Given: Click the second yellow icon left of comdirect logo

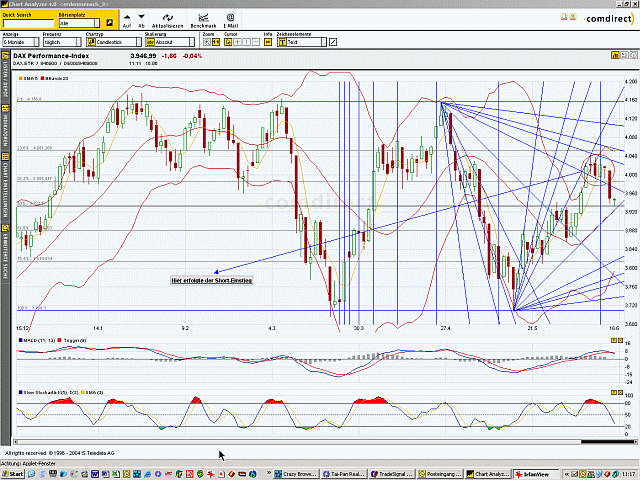Looking at the screenshot, I should click(x=573, y=17).
